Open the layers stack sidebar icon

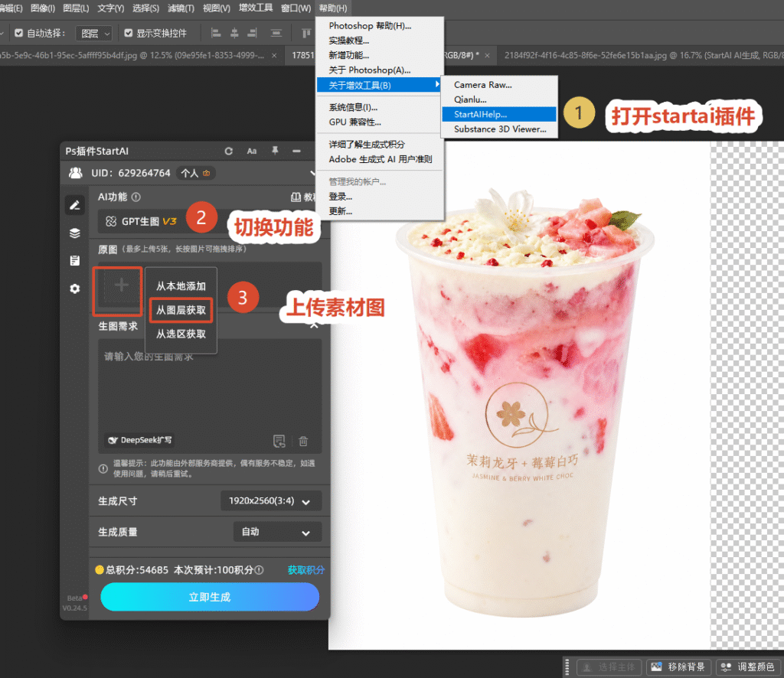coord(74,233)
